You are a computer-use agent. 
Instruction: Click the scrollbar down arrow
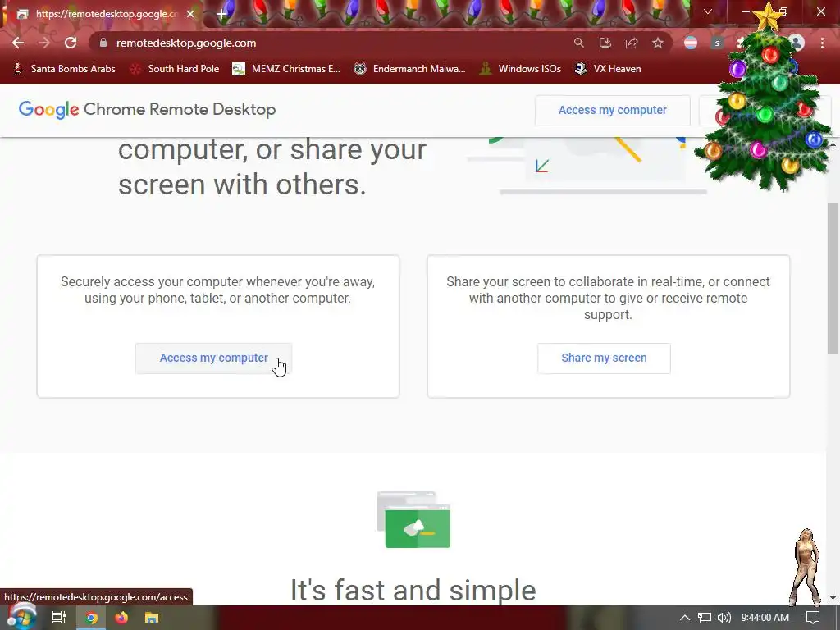833,597
